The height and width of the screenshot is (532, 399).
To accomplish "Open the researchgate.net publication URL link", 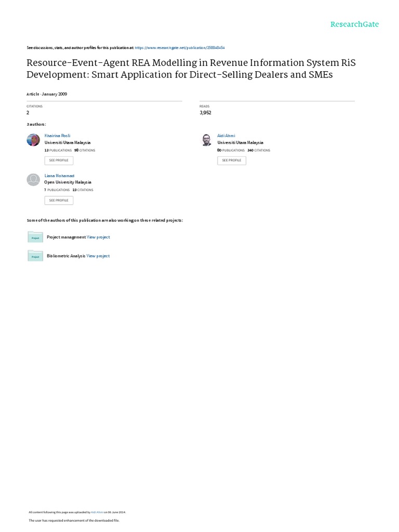I will 180,48.
